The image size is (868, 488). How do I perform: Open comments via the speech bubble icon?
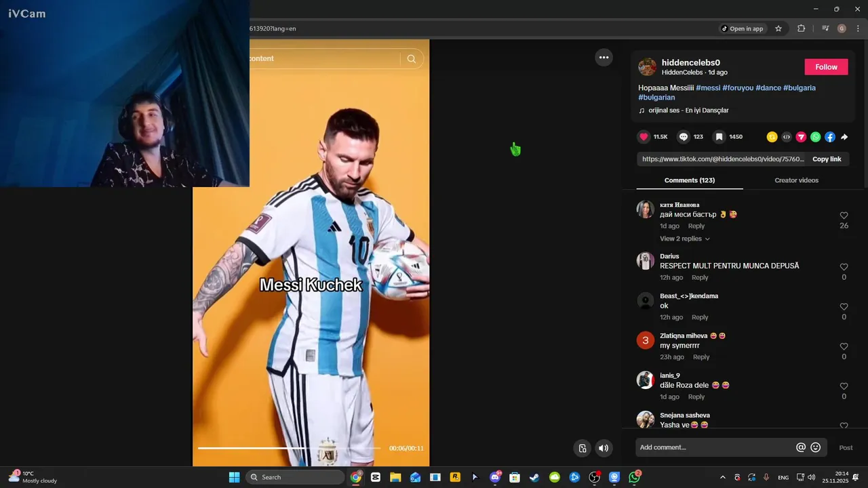point(684,137)
